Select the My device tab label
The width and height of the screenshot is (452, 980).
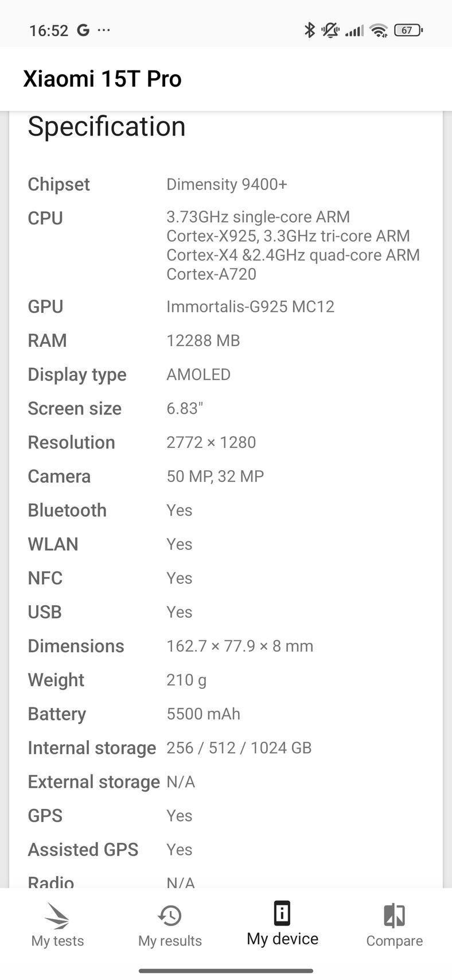click(x=282, y=938)
